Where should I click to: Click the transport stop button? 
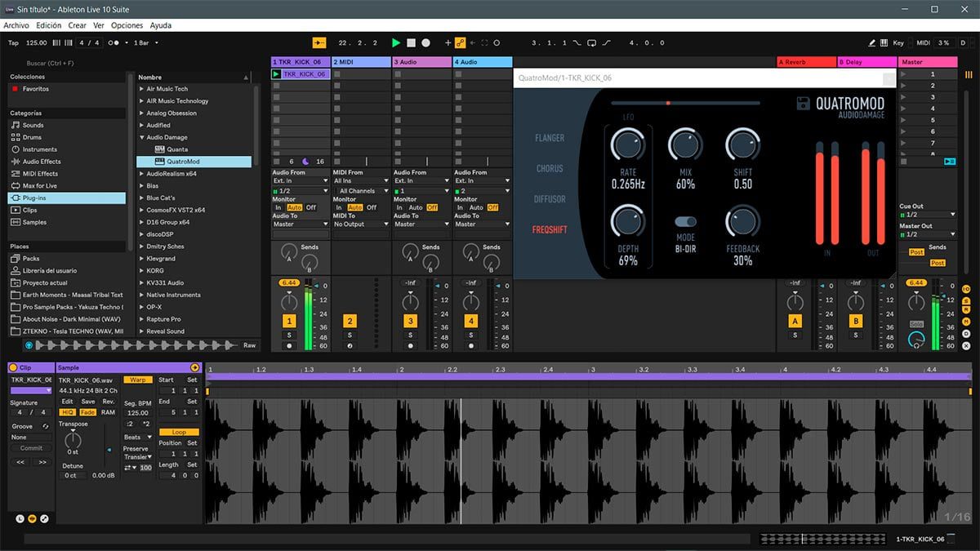412,42
